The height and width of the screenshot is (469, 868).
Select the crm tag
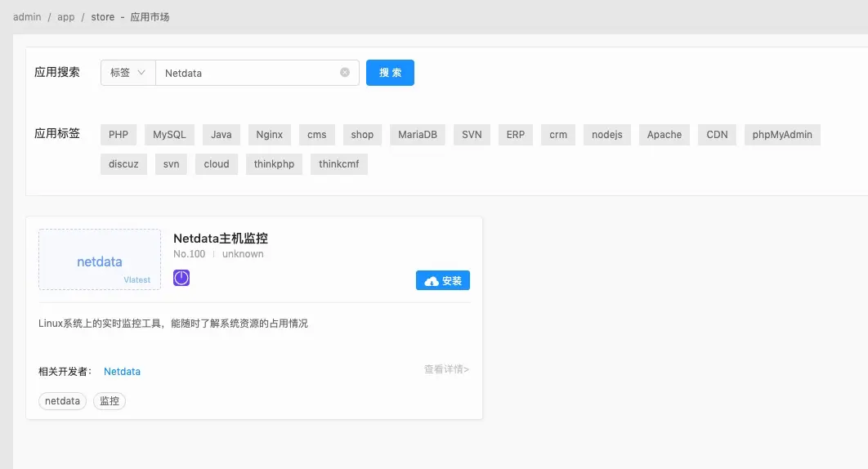tap(558, 135)
